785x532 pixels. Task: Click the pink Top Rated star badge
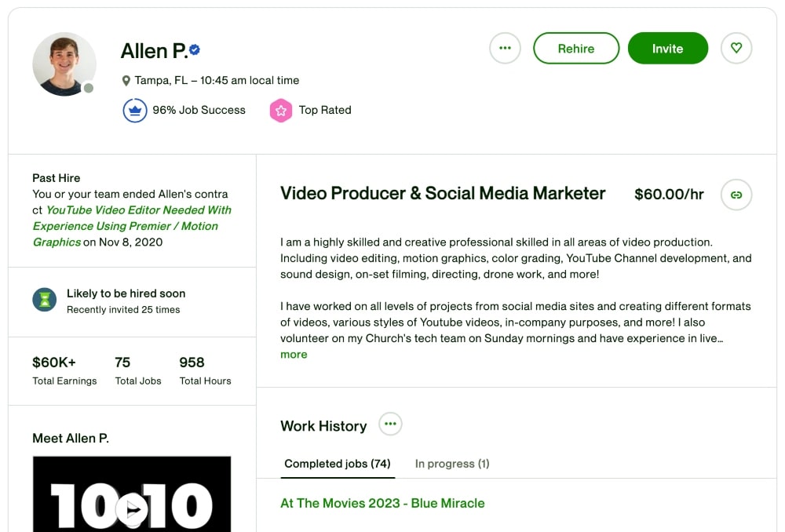(281, 111)
